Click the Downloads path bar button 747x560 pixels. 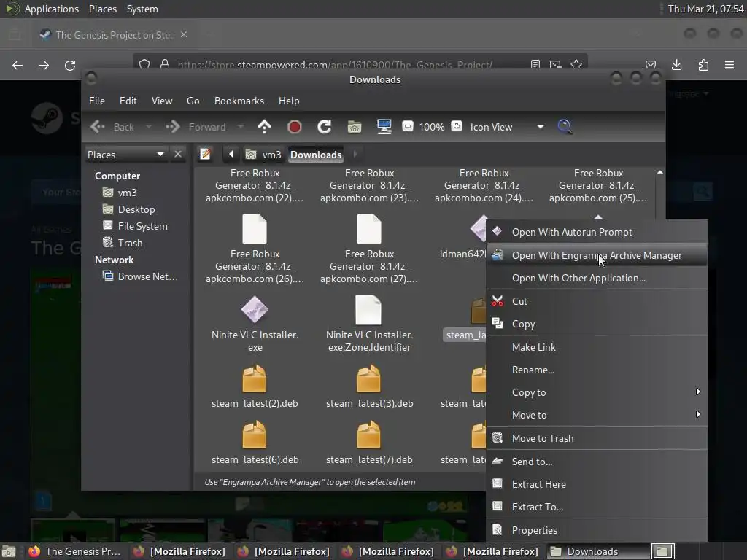[x=316, y=155]
